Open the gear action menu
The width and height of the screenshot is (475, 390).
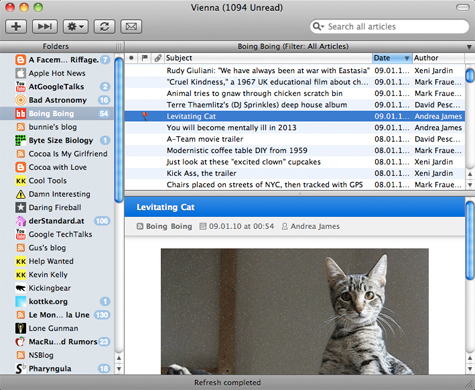[x=76, y=26]
